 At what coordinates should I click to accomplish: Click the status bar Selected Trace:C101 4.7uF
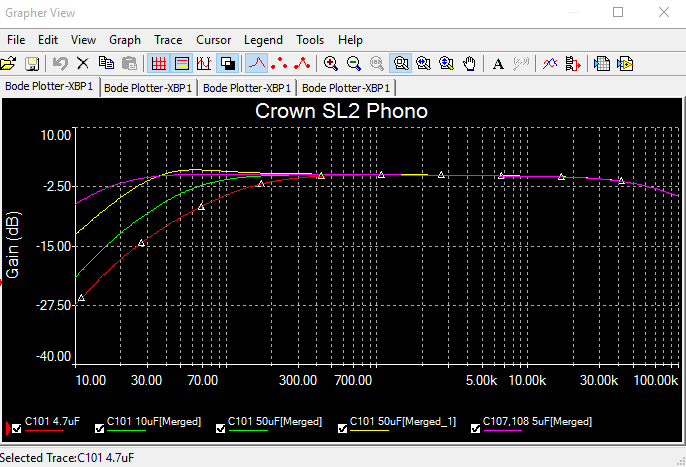click(x=67, y=458)
